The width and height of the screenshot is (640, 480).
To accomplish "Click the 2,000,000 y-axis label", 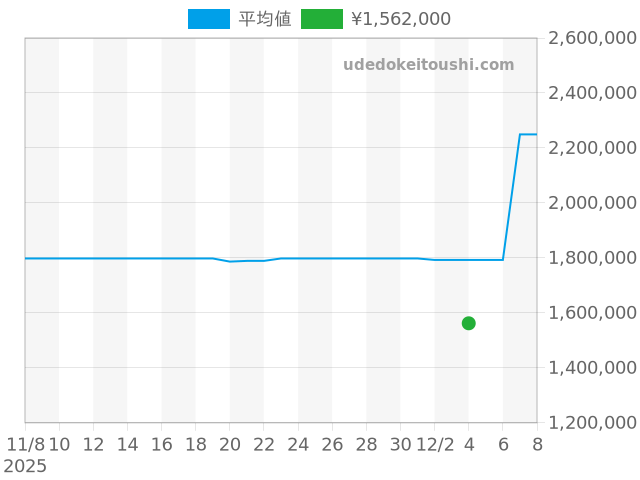I will [x=593, y=203].
